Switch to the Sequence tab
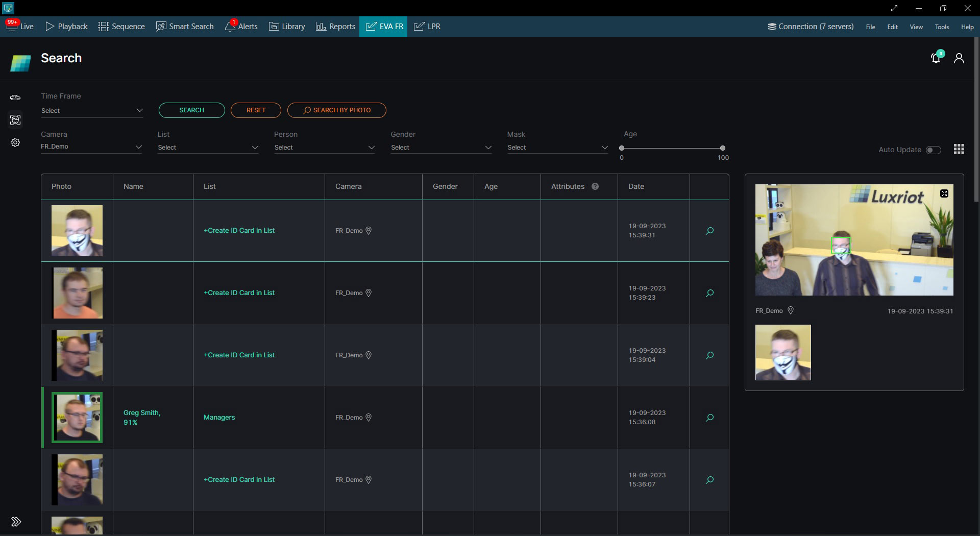This screenshot has height=536, width=980. pyautogui.click(x=121, y=27)
